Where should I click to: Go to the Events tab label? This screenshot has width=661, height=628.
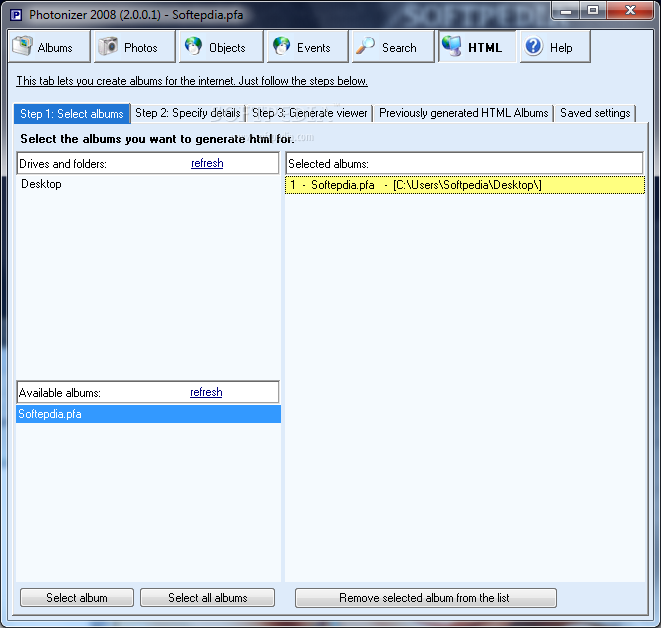(314, 48)
